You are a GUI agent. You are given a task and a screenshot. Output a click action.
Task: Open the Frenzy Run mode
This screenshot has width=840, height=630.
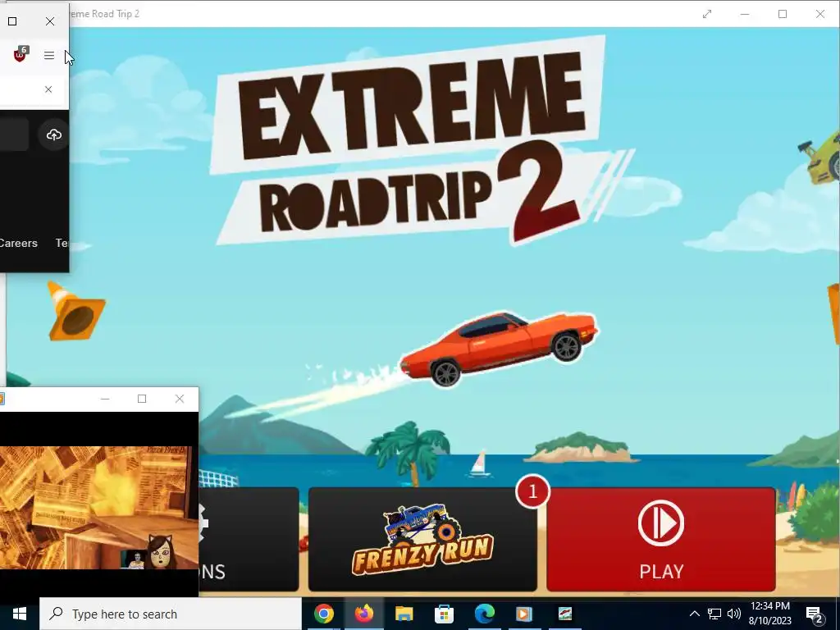(422, 540)
